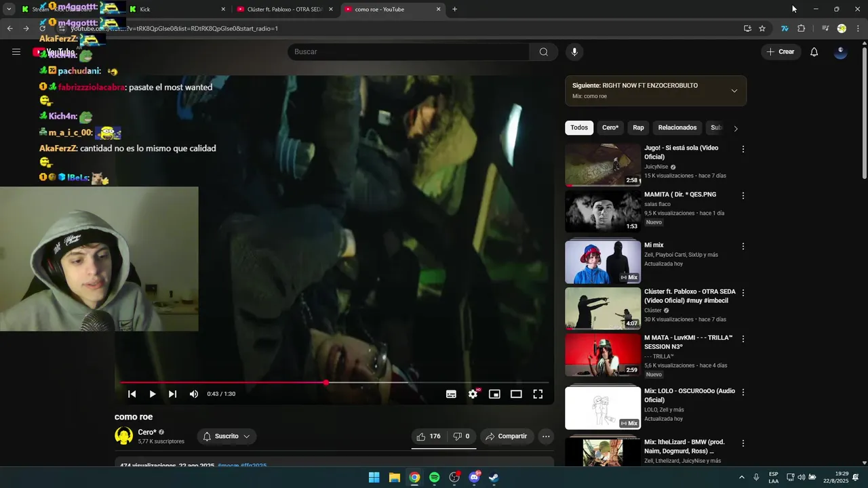868x488 pixels.
Task: Open the Mix: LOLO OSCUROoOo title
Action: [690, 395]
